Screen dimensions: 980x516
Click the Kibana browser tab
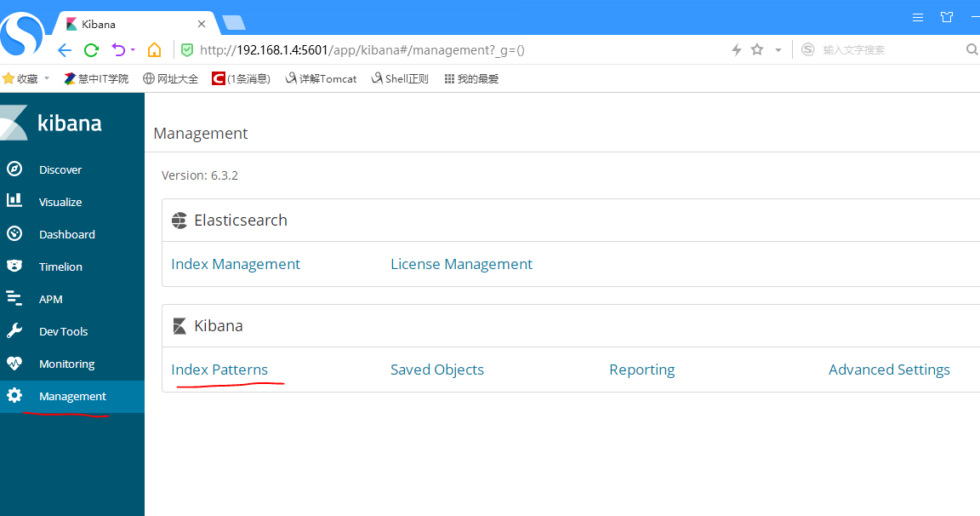[134, 24]
